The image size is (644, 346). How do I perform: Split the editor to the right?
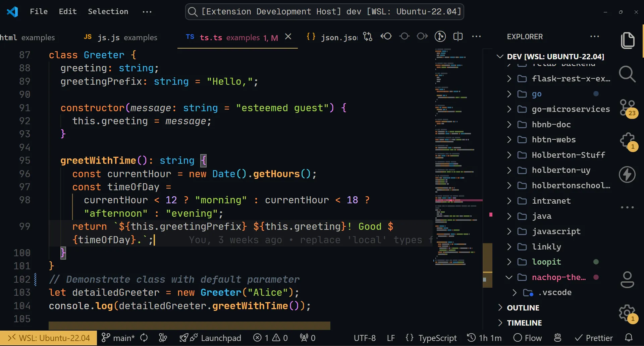(458, 37)
